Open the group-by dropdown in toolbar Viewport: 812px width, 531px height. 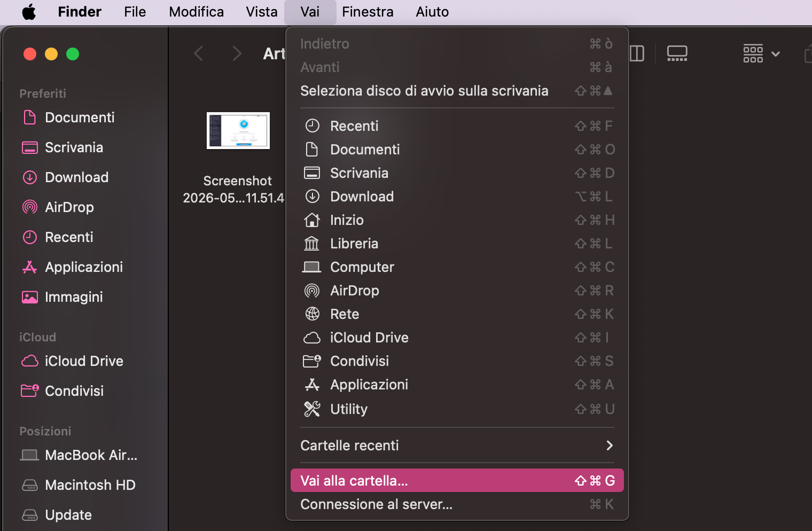(762, 53)
